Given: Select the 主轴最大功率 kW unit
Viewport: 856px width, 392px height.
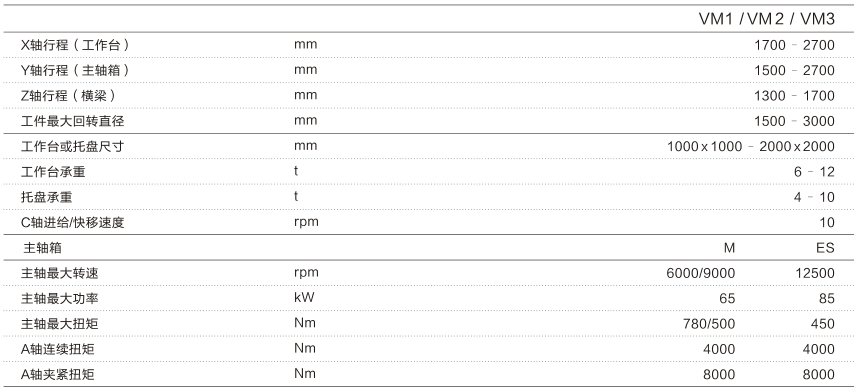Looking at the screenshot, I should point(304,298).
